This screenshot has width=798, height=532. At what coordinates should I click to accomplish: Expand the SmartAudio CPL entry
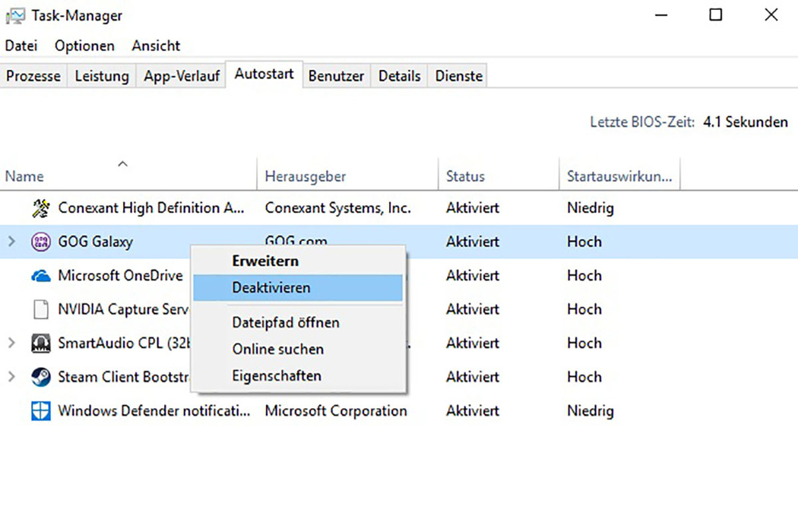tap(11, 344)
